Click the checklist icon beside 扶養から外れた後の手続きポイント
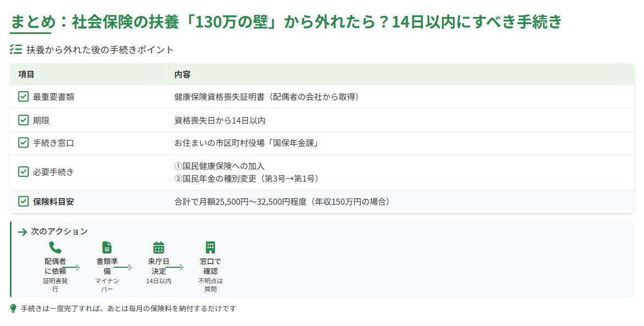 (16, 50)
